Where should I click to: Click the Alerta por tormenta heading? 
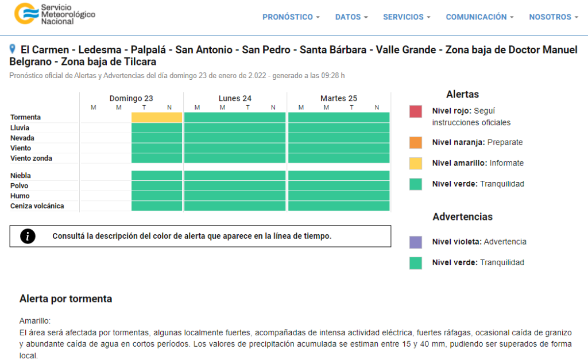point(66,299)
